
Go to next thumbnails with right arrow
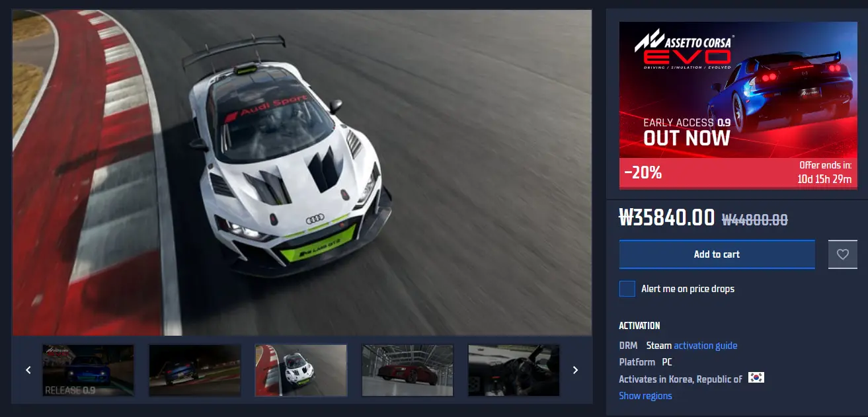[x=575, y=370]
